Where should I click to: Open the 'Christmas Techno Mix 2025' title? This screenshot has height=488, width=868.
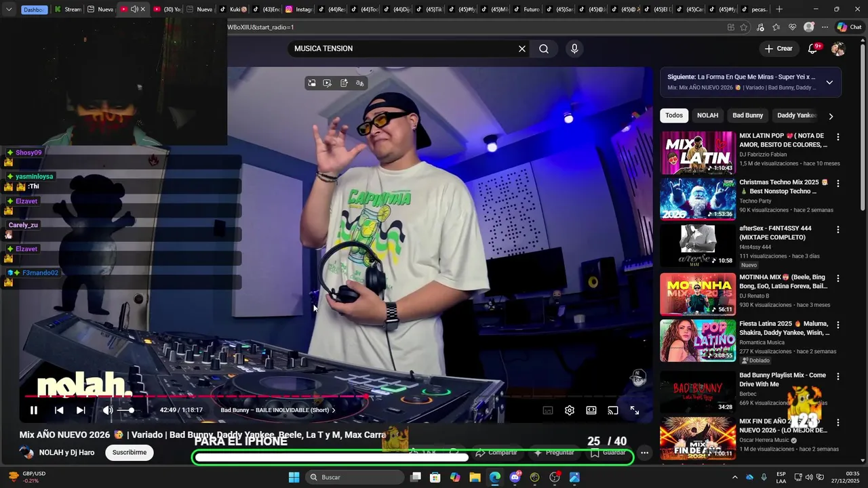784,187
